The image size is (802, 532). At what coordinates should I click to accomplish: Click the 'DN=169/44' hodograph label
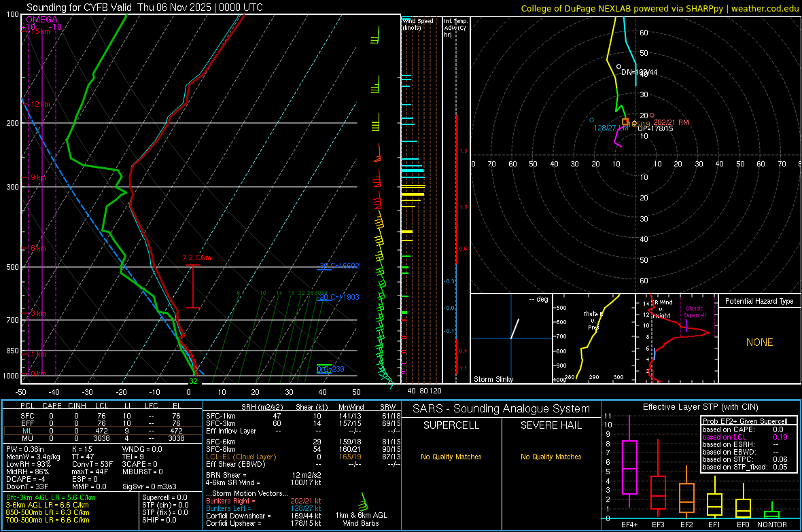click(640, 72)
